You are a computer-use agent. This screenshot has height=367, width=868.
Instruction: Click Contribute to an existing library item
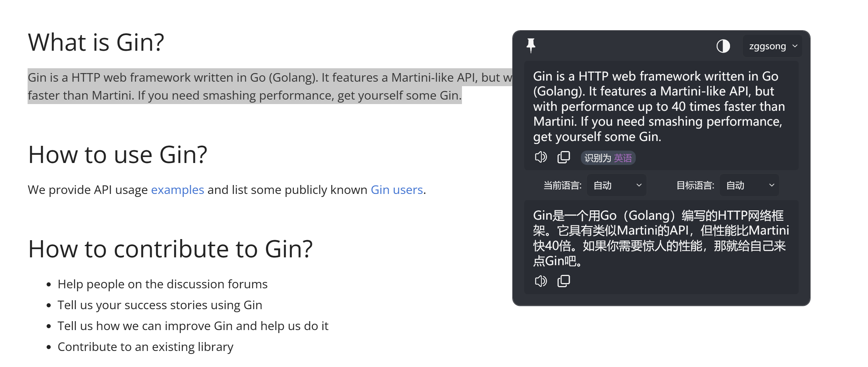point(145,347)
